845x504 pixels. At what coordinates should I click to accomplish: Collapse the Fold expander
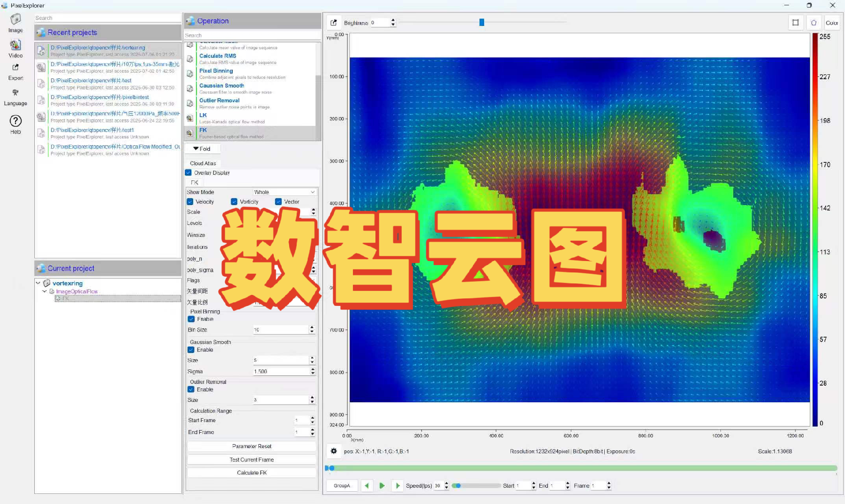coord(202,149)
